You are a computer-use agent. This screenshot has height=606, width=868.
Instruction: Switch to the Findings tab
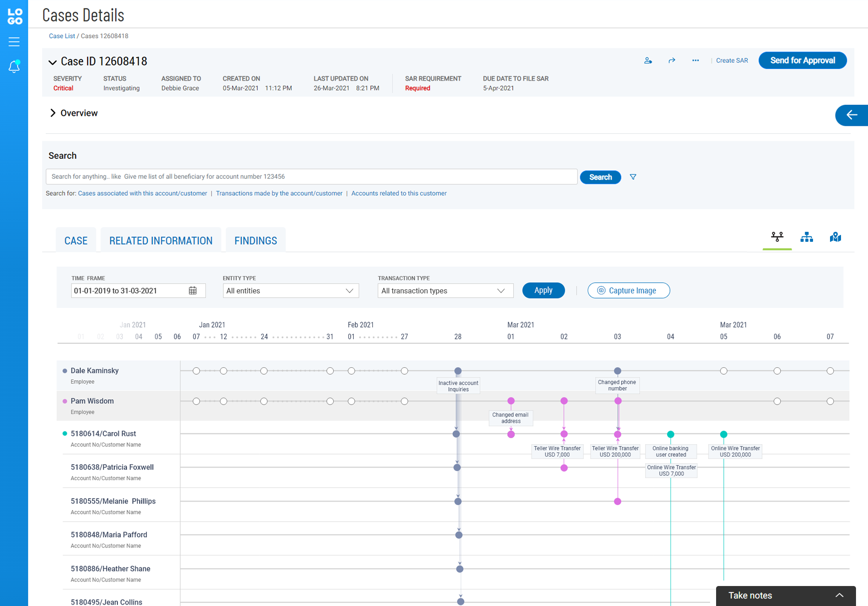255,240
